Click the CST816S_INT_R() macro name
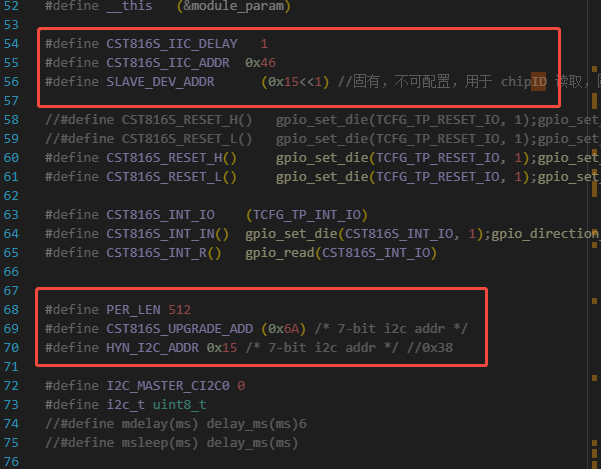 pyautogui.click(x=164, y=253)
